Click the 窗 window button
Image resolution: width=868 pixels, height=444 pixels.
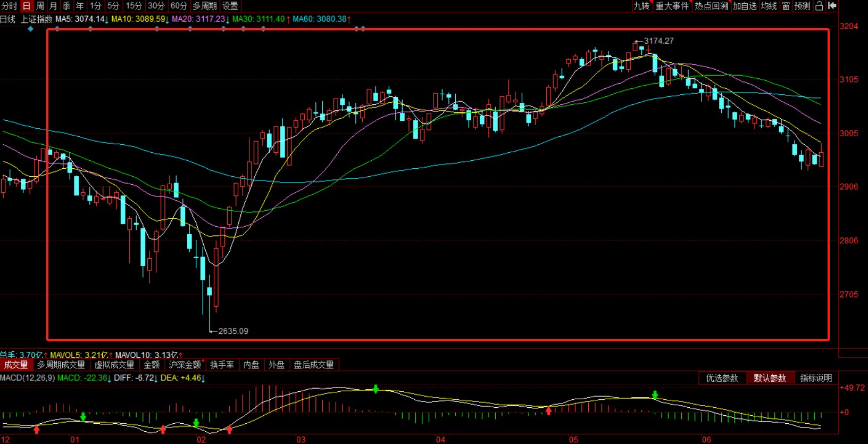[786, 6]
